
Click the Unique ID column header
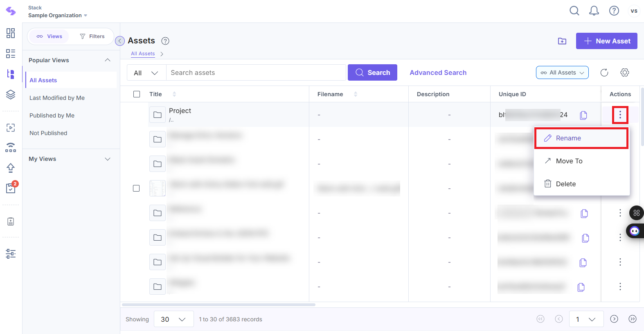coord(512,94)
